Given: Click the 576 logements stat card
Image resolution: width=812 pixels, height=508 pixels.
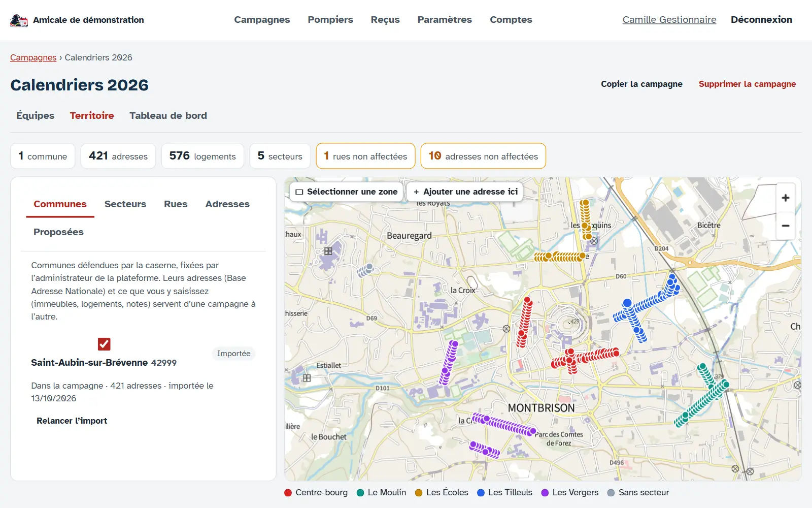Looking at the screenshot, I should click(x=202, y=156).
